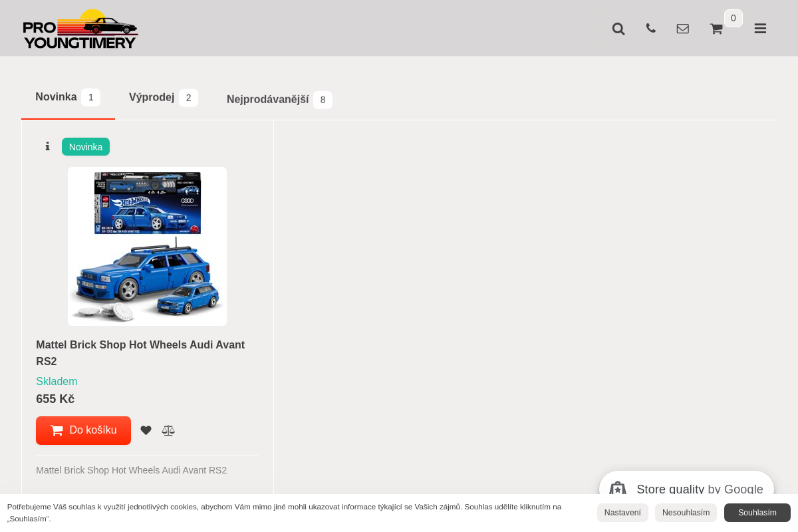Click the Nastavení cookie button
Image resolution: width=798 pixels, height=532 pixels.
[x=622, y=513]
